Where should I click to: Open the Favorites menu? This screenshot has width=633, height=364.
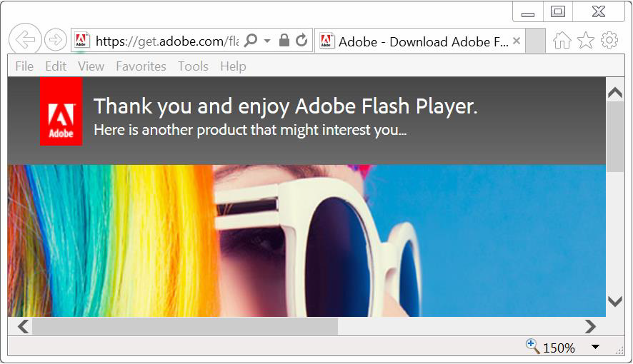(x=141, y=66)
